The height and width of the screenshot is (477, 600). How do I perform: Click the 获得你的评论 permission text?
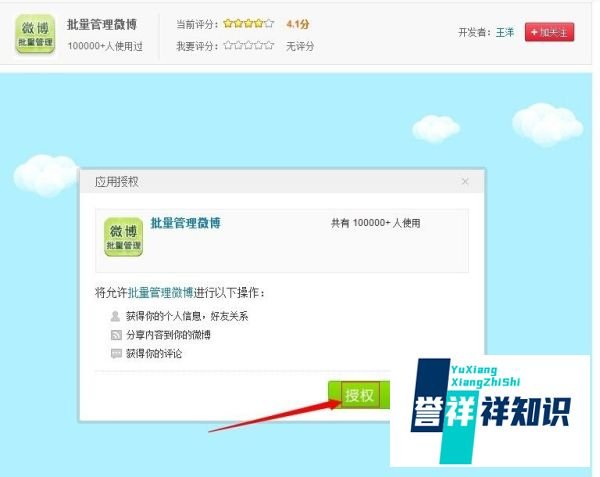154,353
